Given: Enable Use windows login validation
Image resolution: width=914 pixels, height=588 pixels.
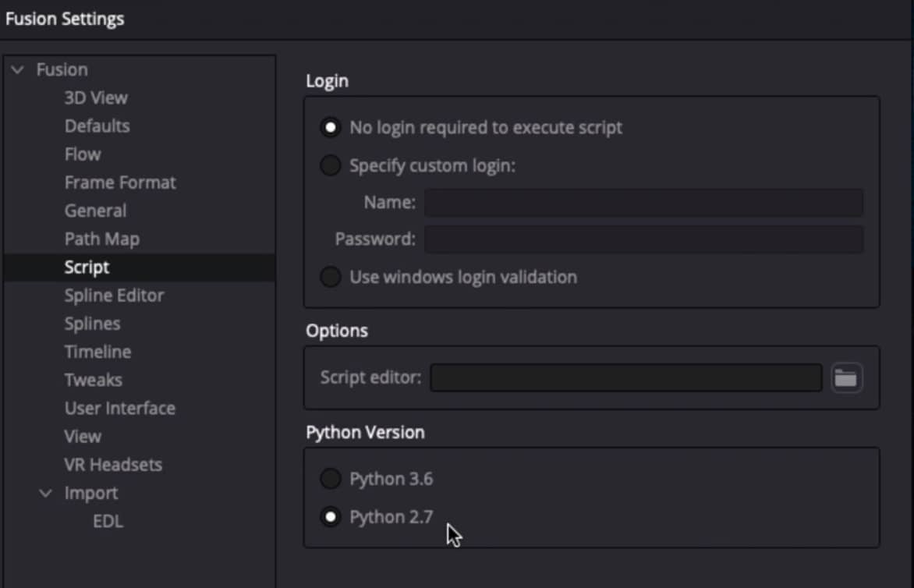Looking at the screenshot, I should point(331,277).
